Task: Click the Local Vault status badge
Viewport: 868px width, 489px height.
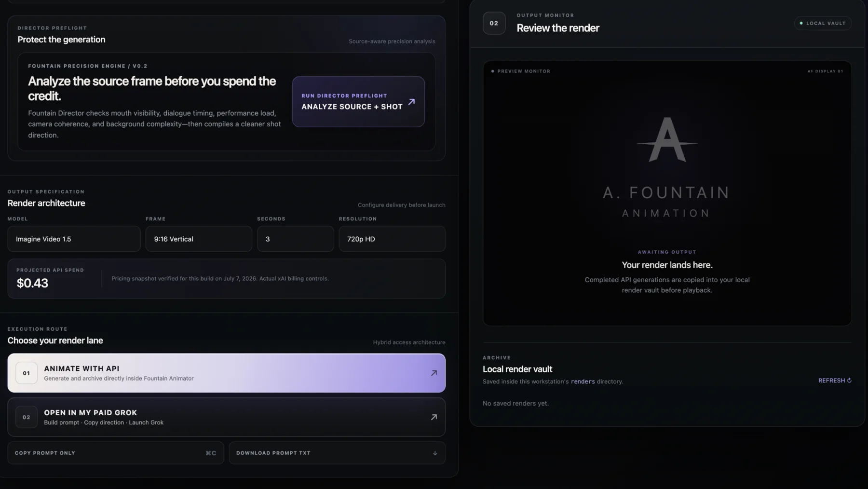Action: coord(823,23)
